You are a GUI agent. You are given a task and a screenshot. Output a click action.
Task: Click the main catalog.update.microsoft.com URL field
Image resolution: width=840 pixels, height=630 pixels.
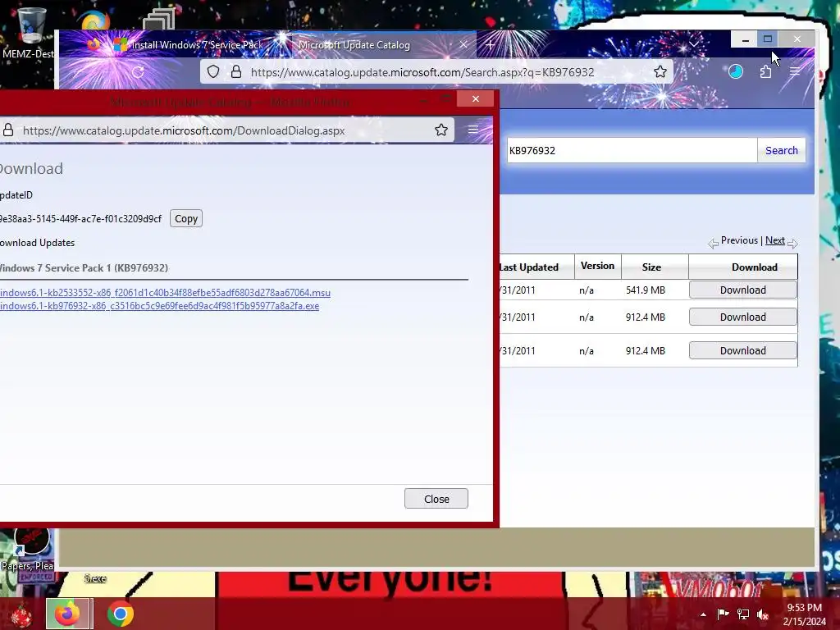tap(422, 72)
